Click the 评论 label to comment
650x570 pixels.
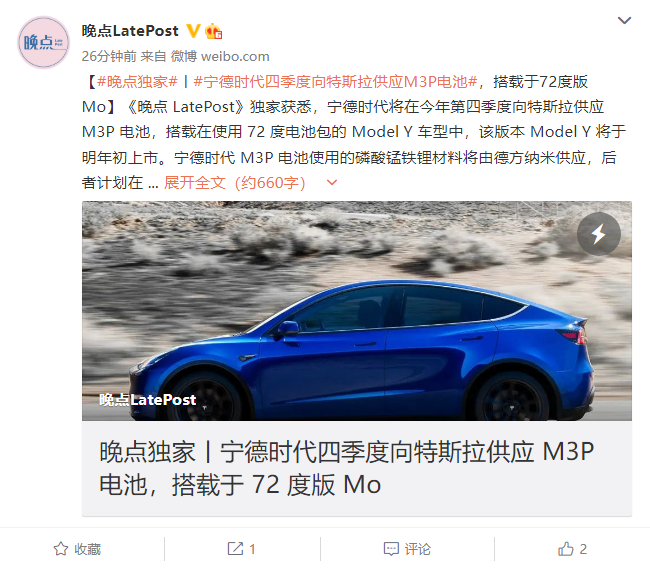pyautogui.click(x=417, y=549)
